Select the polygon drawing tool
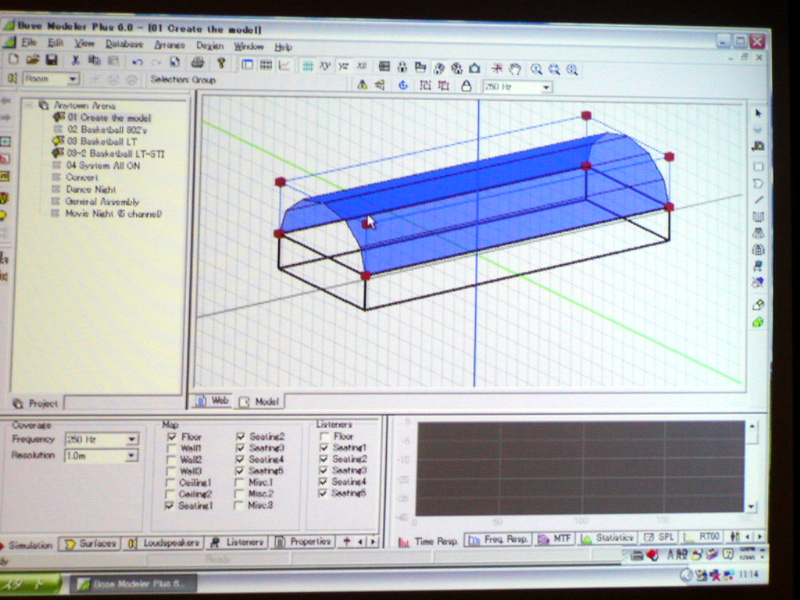This screenshot has width=800, height=600. (758, 183)
